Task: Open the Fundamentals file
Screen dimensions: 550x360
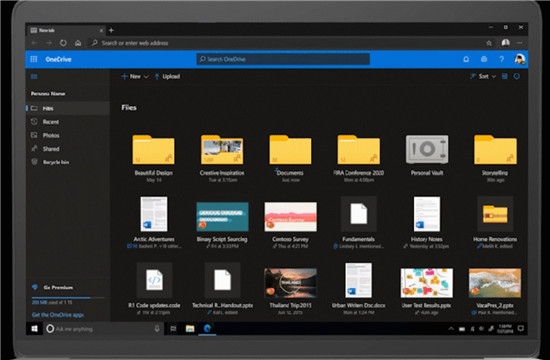Action: tap(358, 214)
